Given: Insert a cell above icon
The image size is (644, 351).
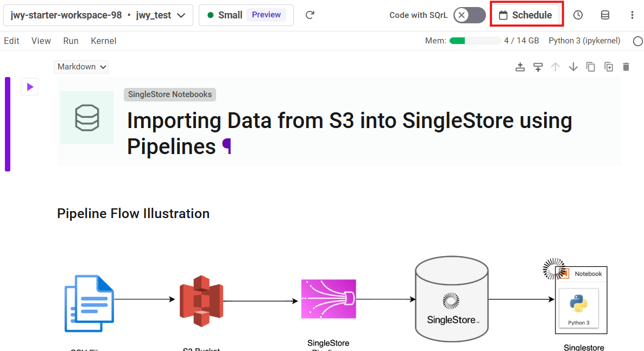Looking at the screenshot, I should pyautogui.click(x=520, y=67).
